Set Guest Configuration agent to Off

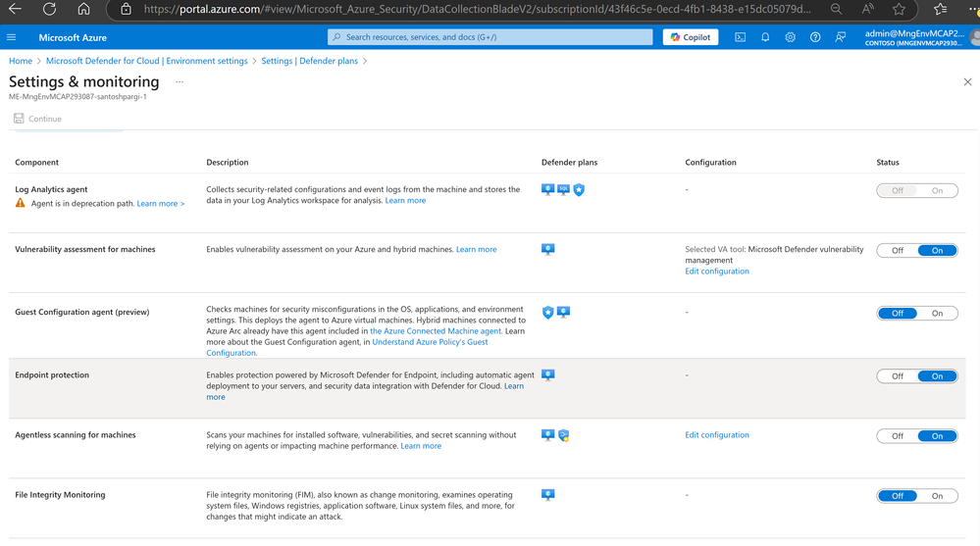[898, 314]
